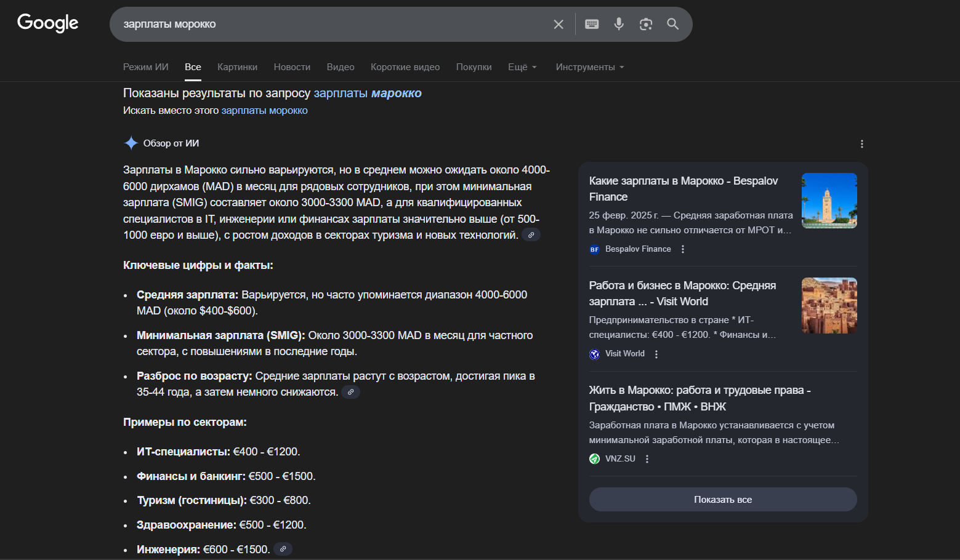Click the magnifying glass search button
This screenshot has width=960, height=560.
pyautogui.click(x=673, y=24)
